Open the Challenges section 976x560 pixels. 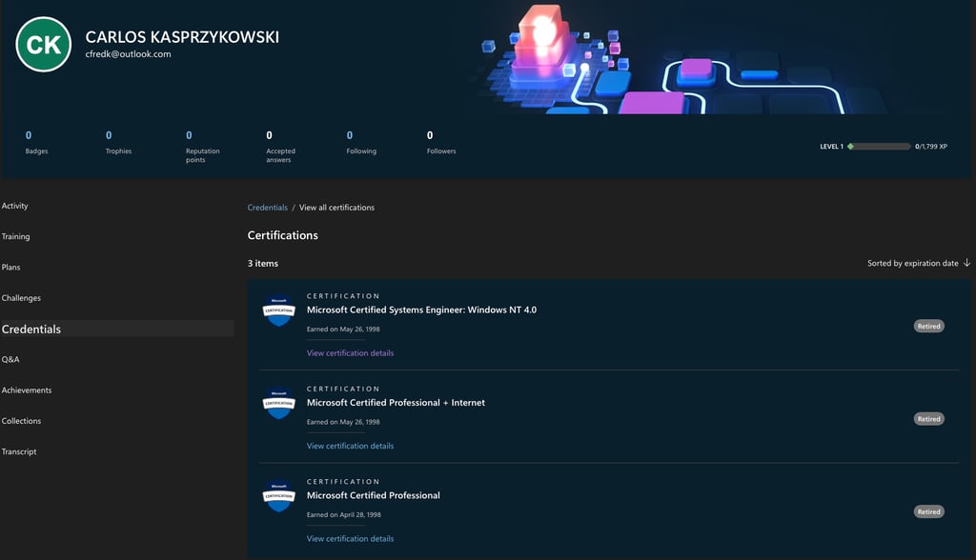21,298
